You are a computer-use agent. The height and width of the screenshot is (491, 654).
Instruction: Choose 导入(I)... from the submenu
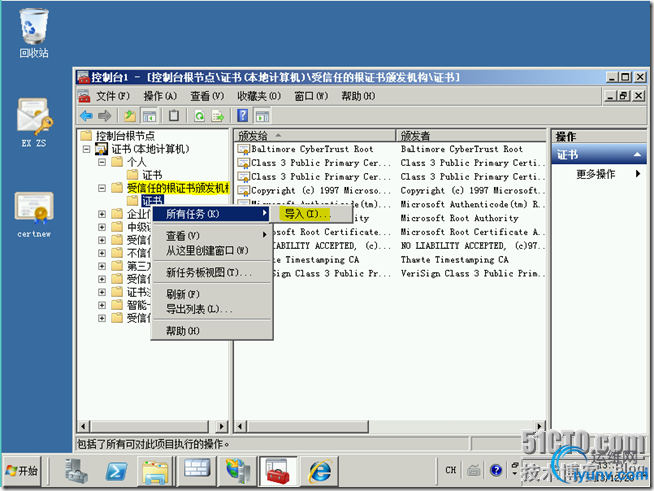311,214
